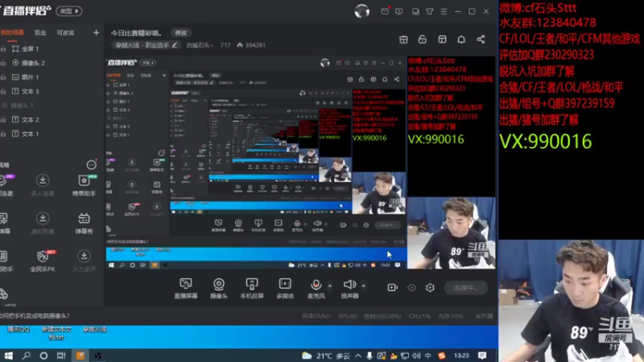Screen dimensions: 644x362
Task: Open the settings gear beside the stream button
Action: tap(430, 288)
